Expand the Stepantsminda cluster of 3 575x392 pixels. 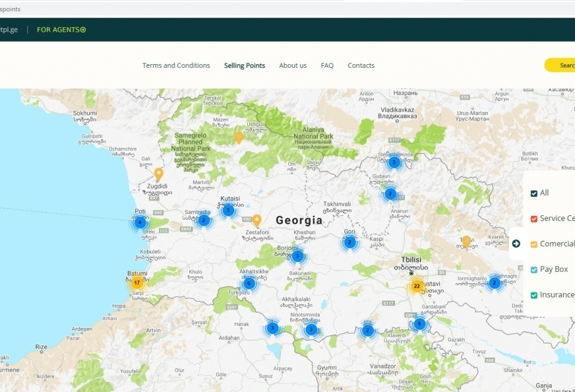pos(394,162)
